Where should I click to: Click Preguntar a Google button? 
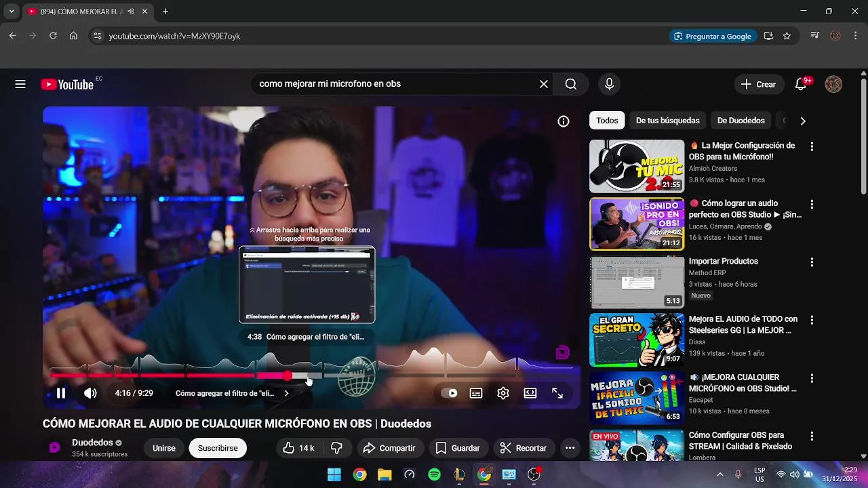pos(713,36)
